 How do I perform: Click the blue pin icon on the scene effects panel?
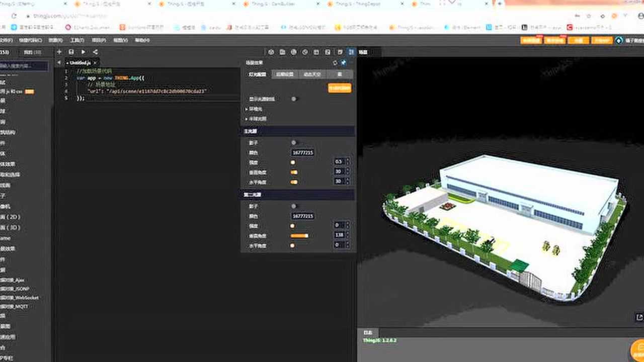click(344, 62)
